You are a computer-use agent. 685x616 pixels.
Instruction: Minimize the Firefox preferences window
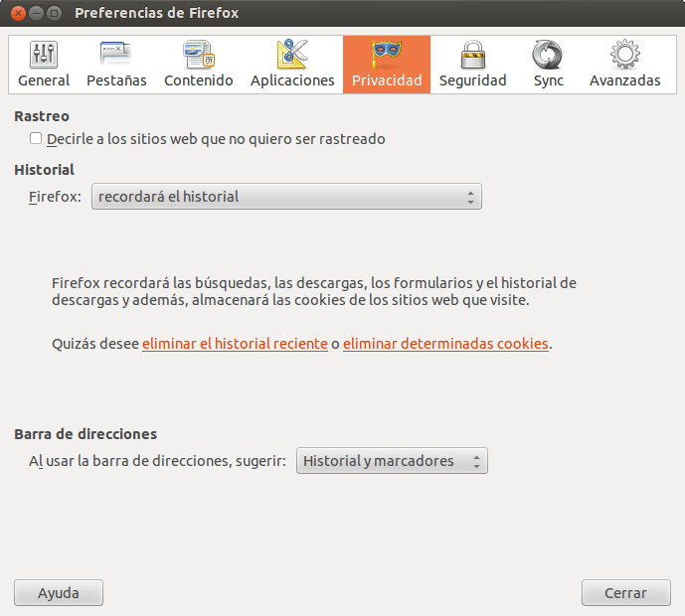34,13
